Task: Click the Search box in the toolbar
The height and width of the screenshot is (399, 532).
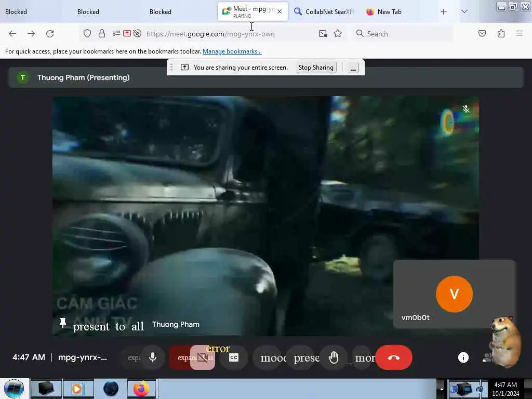Action: pos(402,34)
